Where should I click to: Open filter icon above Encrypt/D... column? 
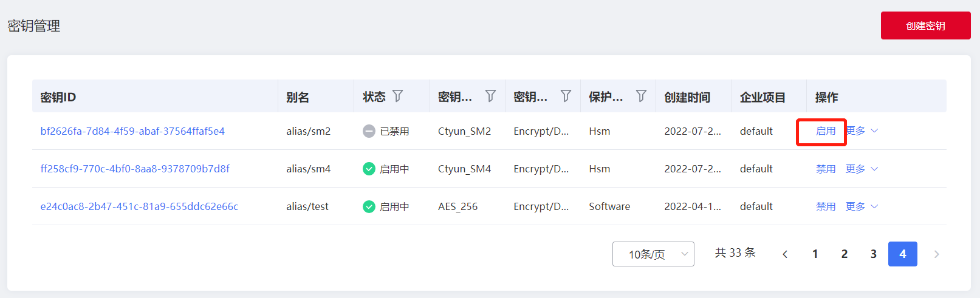coord(566,96)
